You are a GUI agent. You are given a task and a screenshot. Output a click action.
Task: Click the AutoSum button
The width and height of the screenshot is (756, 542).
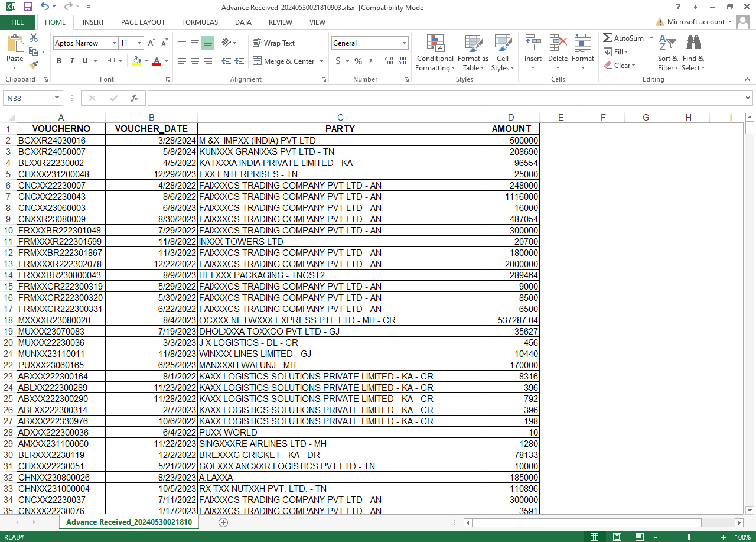623,38
